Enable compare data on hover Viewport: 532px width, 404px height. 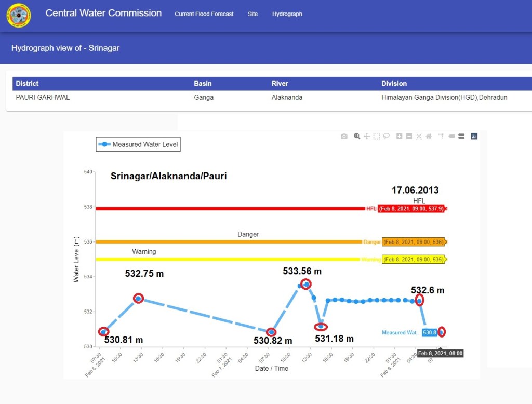(x=461, y=136)
